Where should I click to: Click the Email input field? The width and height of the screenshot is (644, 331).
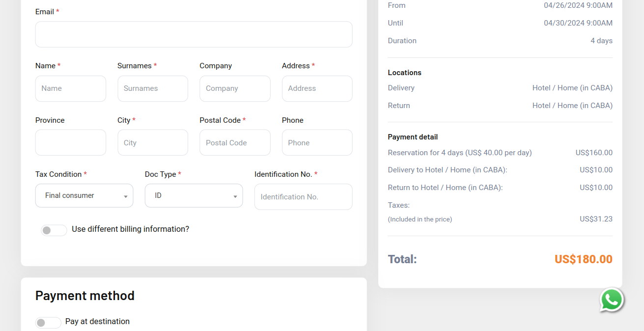point(194,34)
